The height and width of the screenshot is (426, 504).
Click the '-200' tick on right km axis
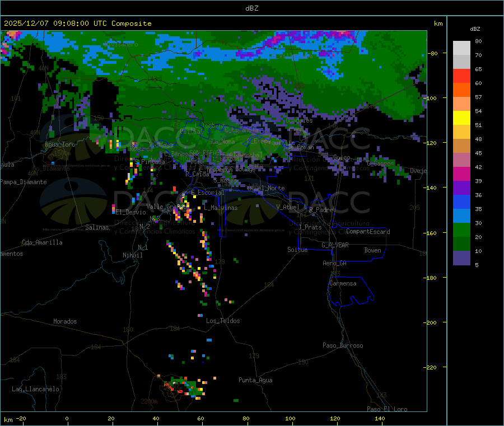430,322
